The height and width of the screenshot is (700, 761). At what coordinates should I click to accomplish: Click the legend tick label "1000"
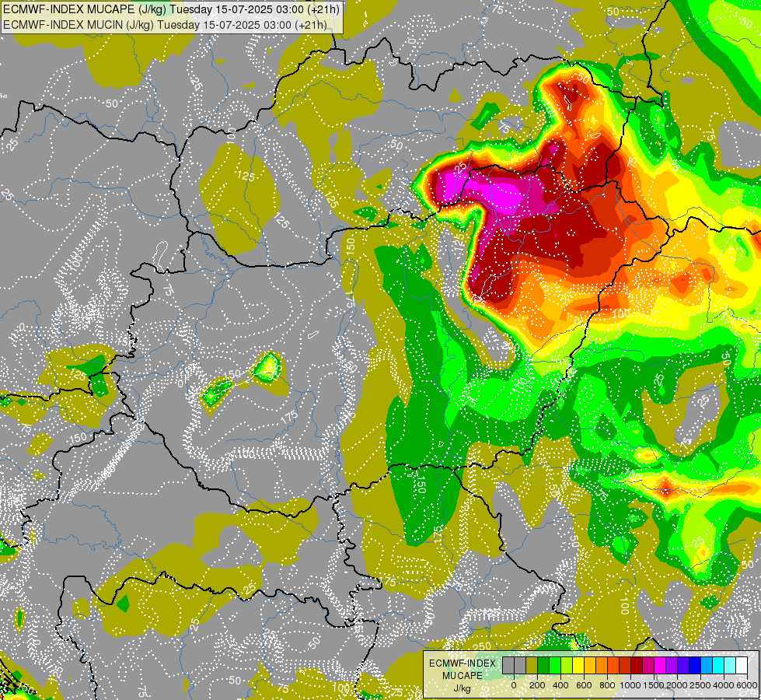tap(630, 685)
